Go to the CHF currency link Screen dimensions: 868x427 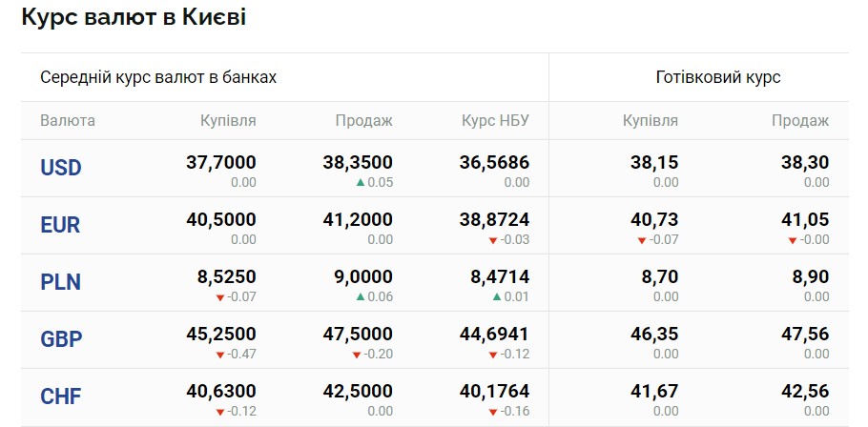tap(61, 396)
